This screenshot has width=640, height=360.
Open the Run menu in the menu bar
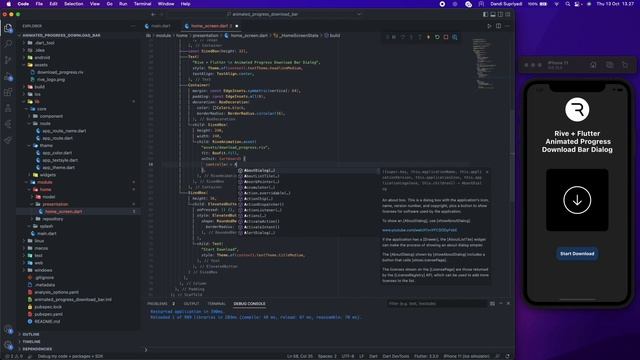[x=123, y=4]
